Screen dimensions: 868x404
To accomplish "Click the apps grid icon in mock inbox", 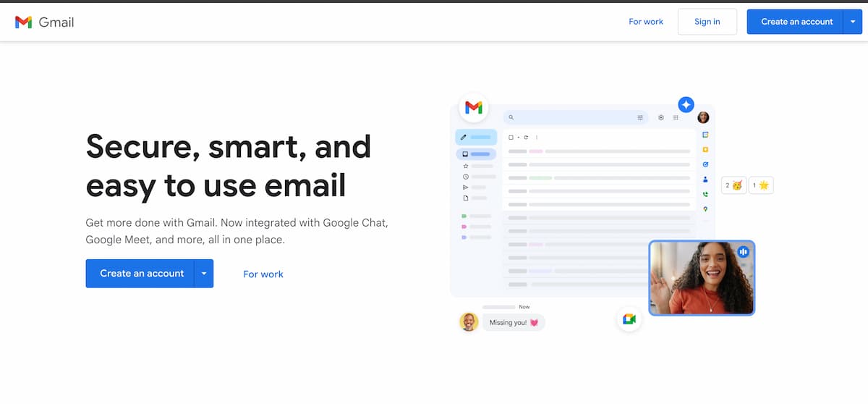I will [676, 117].
